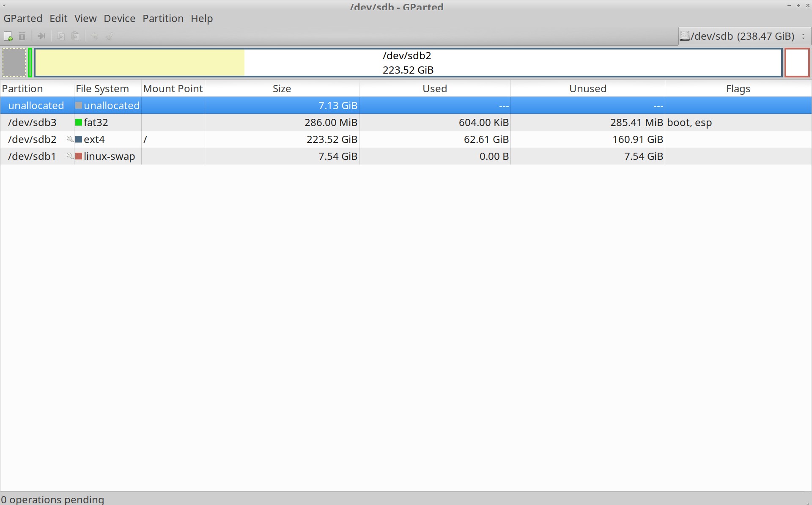Screen dimensions: 812x505
Task: Click the Copy partition toolbar icon
Action: point(61,36)
